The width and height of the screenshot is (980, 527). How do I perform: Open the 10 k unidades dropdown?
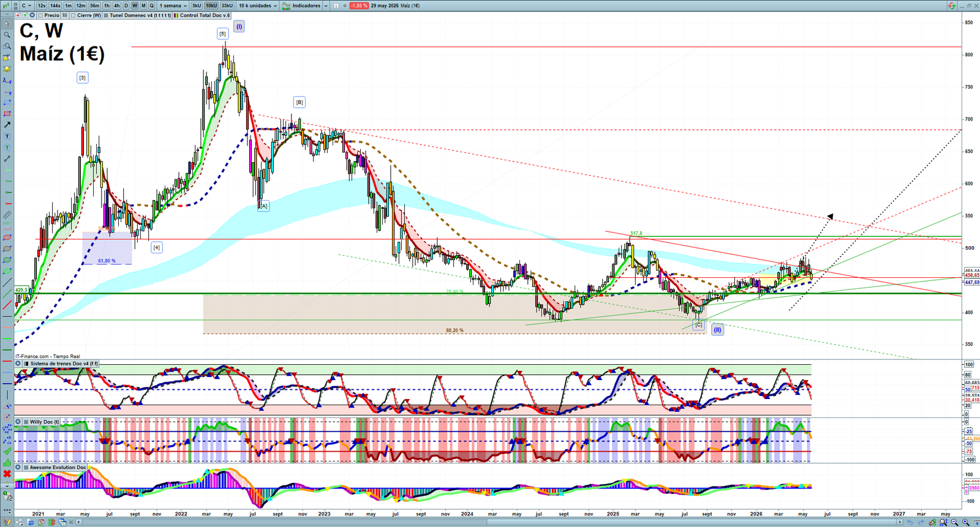258,6
